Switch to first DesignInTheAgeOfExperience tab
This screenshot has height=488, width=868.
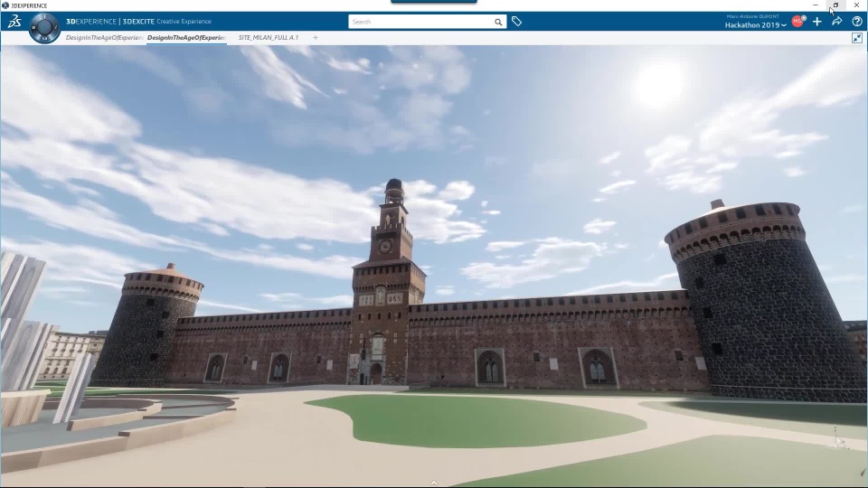click(x=104, y=38)
